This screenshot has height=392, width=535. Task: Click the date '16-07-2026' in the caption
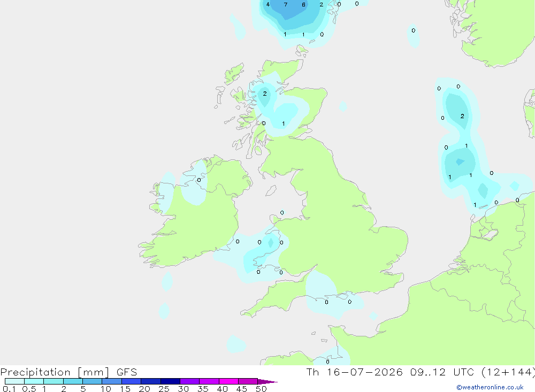pyautogui.click(x=365, y=372)
